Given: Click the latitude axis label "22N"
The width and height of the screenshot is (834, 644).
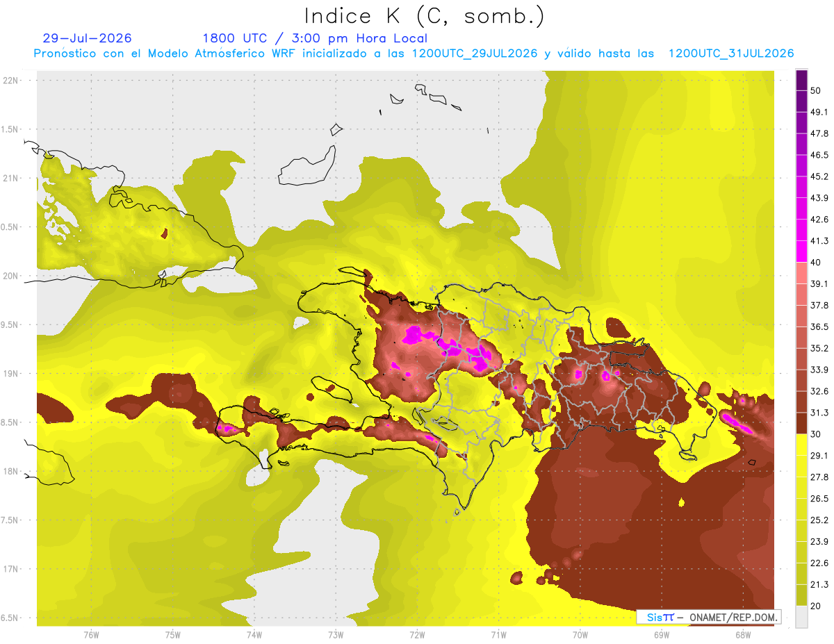Looking at the screenshot, I should (10, 81).
